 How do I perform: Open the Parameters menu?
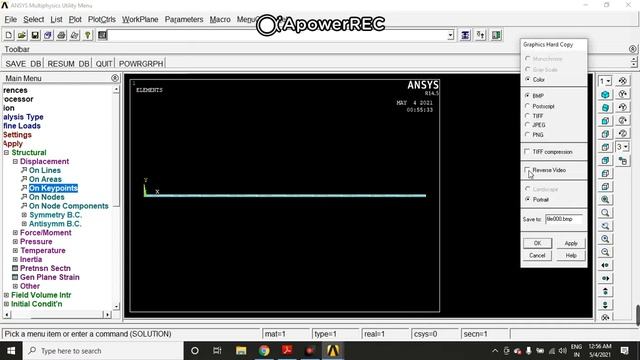184,19
